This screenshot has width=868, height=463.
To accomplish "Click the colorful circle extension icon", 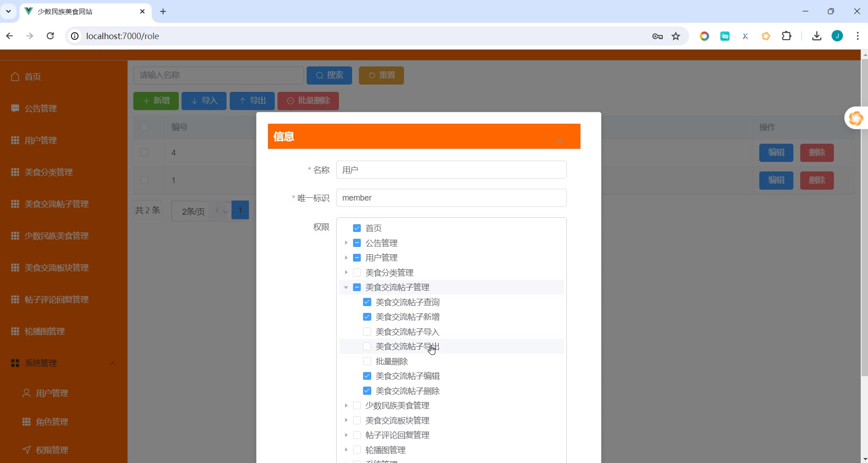I will tap(704, 36).
